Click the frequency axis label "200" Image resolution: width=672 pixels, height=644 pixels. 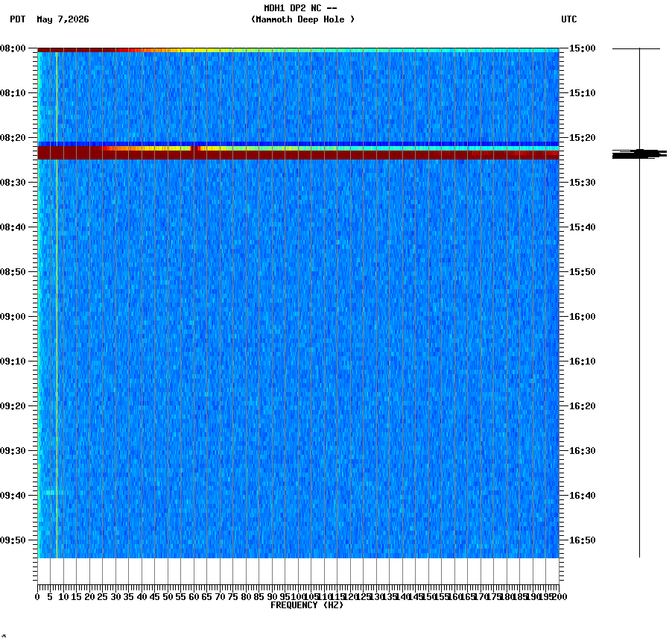(x=560, y=597)
